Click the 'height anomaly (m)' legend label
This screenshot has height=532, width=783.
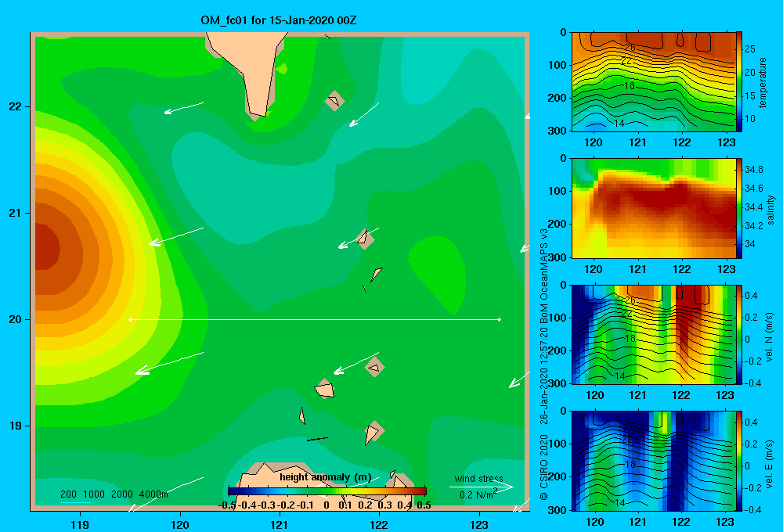[325, 477]
